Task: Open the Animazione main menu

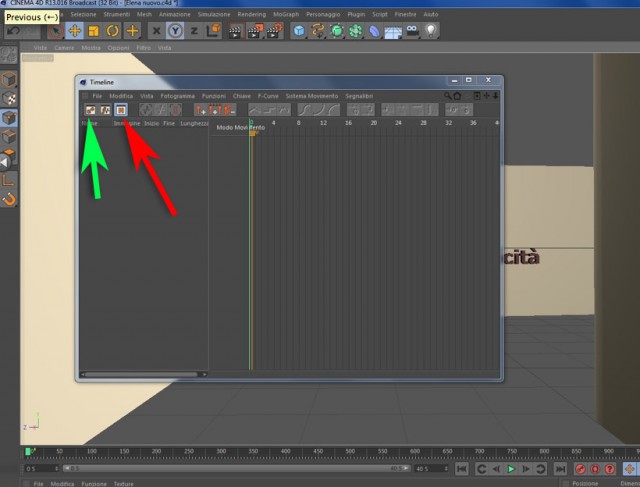Action: click(x=175, y=14)
